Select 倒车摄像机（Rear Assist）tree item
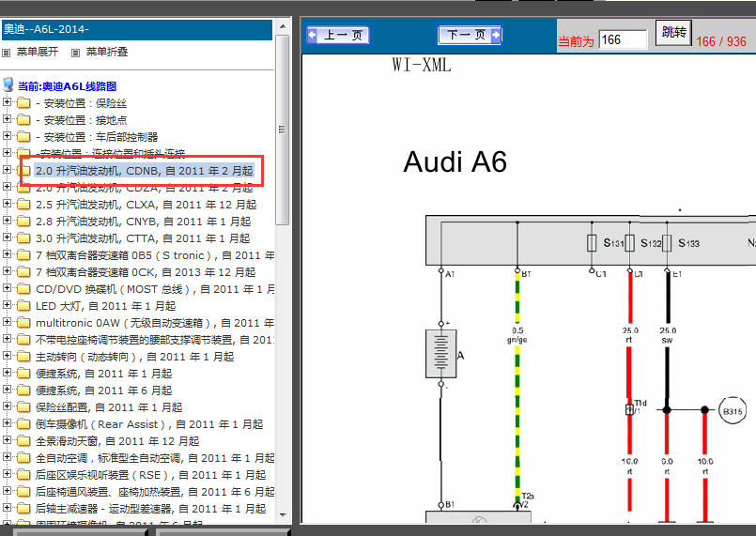 (149, 423)
